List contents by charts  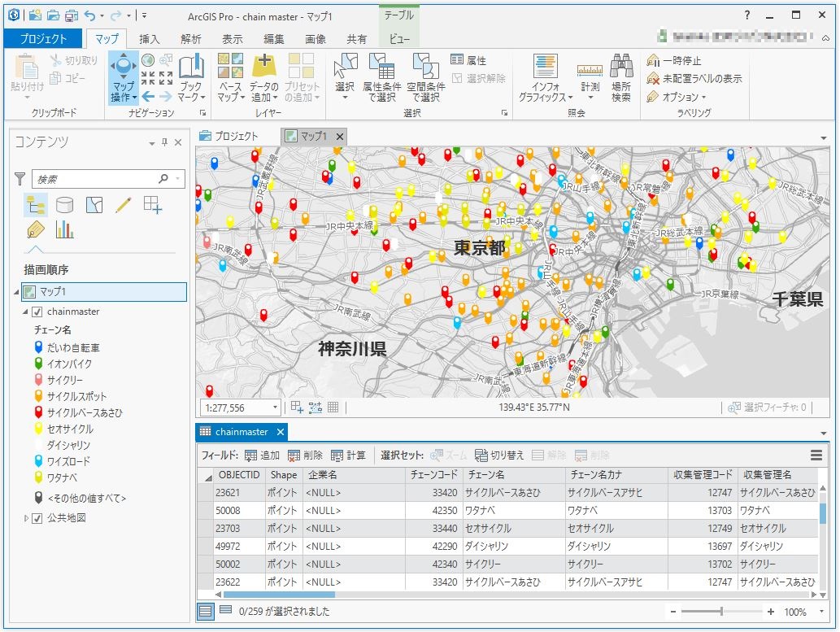pyautogui.click(x=65, y=230)
